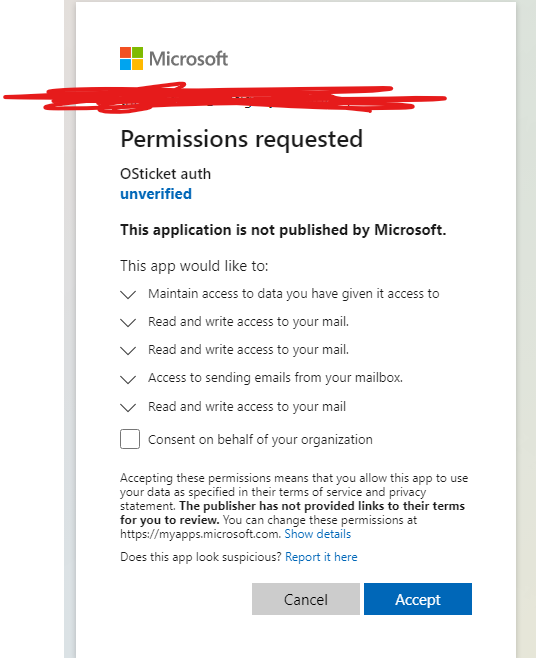The height and width of the screenshot is (658, 536).
Task: Expand the last Read and write mail chevron
Action: (128, 407)
